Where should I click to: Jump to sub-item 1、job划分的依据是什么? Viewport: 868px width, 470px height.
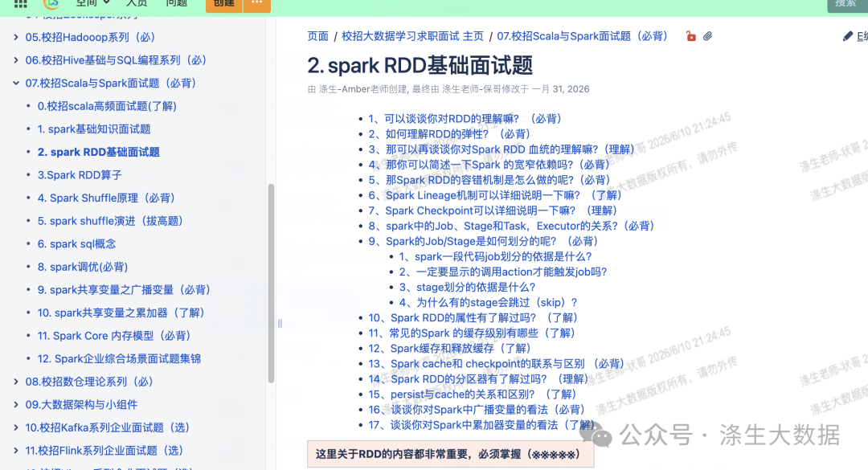[x=495, y=257]
